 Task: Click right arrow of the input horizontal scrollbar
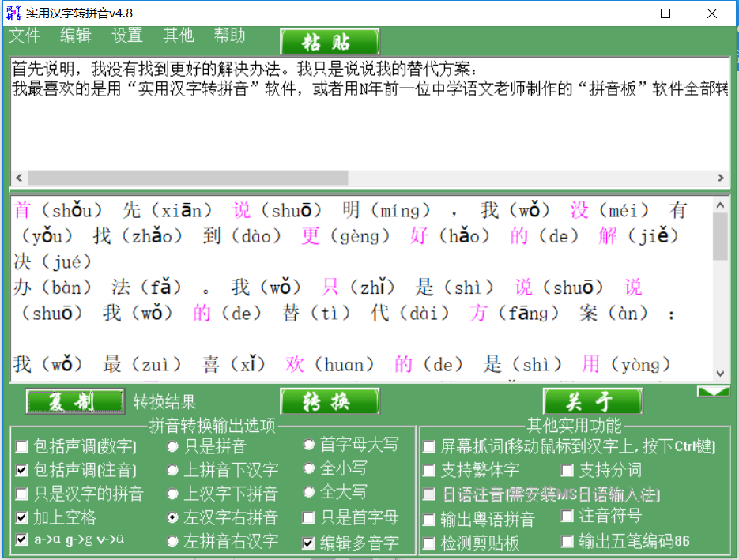click(x=721, y=178)
